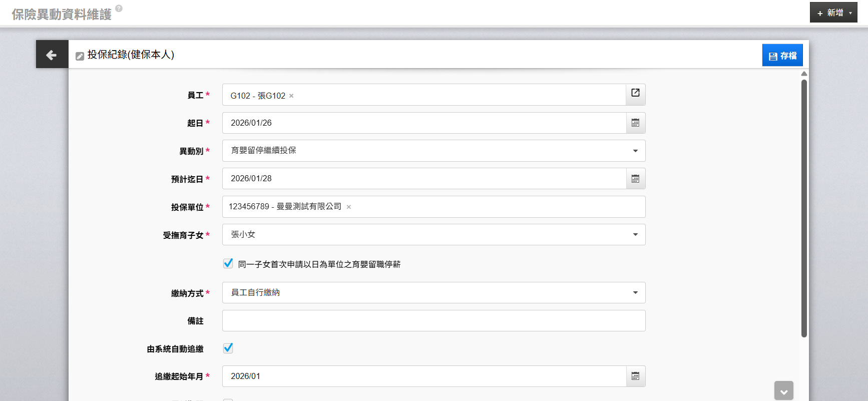The image size is (868, 401).
Task: Toggle 同一子女首次申請 checkbox
Action: 228,263
